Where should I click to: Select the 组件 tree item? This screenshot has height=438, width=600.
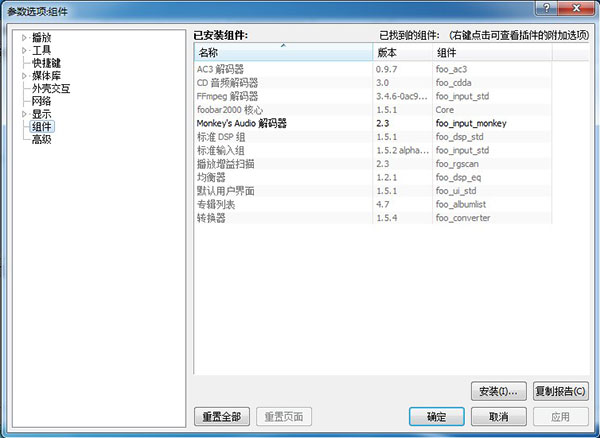coord(42,127)
